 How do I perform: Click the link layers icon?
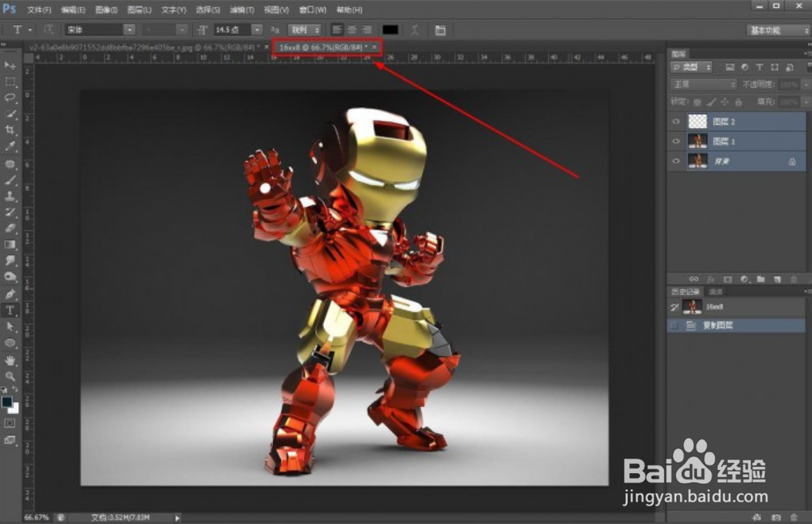[x=694, y=279]
